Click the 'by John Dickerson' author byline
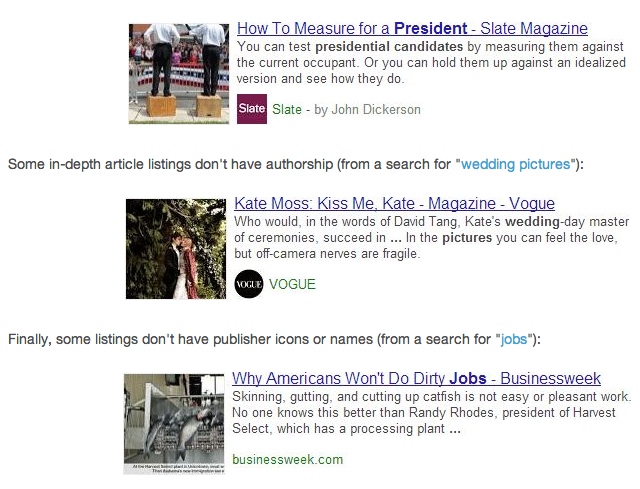This screenshot has height=489, width=640. point(367,109)
